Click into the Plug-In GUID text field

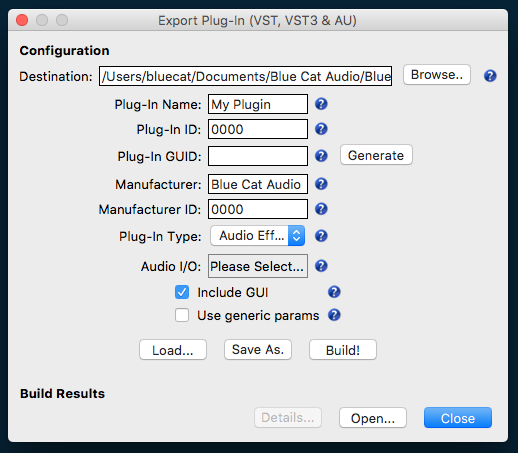(x=258, y=156)
